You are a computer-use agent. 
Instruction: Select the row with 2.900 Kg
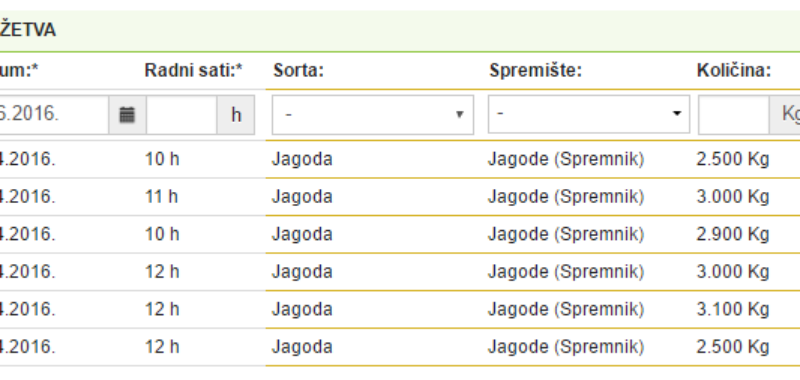click(400, 234)
